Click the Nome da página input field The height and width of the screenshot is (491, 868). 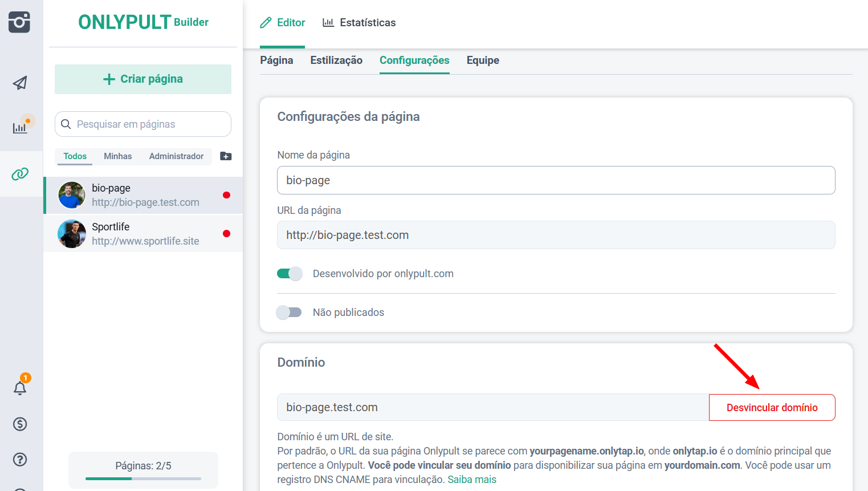[x=556, y=180]
